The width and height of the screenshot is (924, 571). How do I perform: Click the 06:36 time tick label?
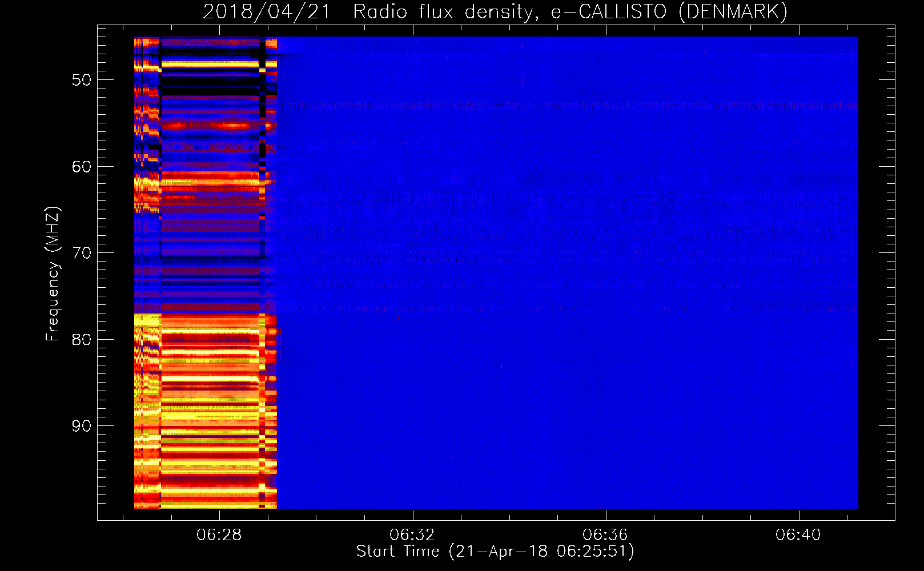point(605,535)
